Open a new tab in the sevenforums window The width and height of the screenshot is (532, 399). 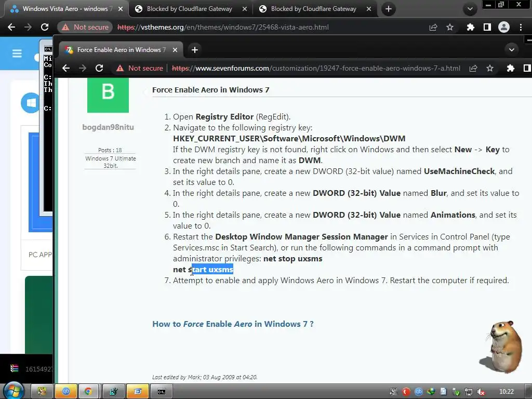[x=195, y=50]
